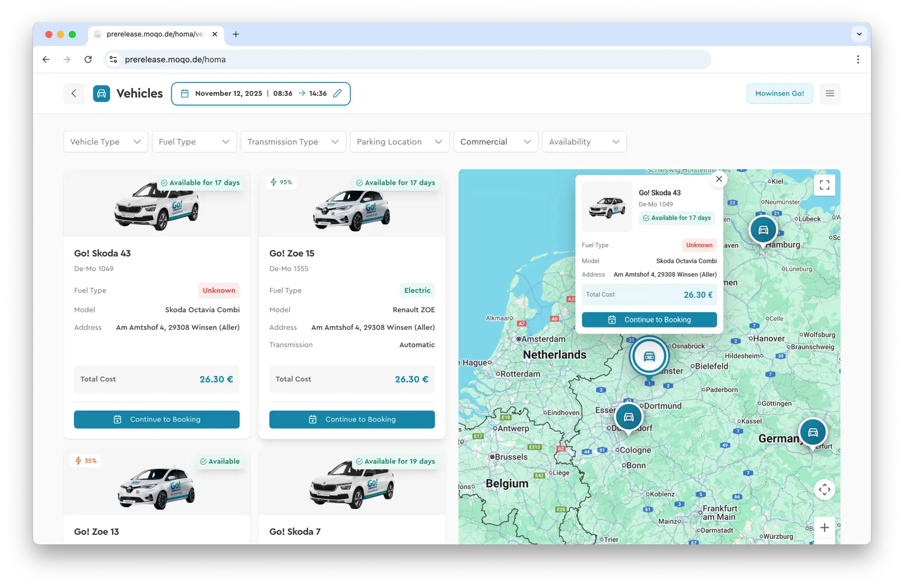Open the site information icon in the address bar
This screenshot has height=588, width=904.
(113, 59)
